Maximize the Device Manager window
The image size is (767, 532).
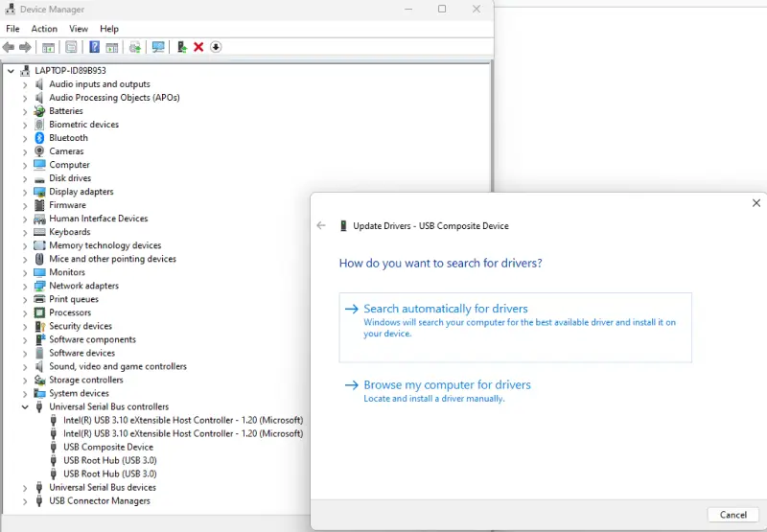442,9
